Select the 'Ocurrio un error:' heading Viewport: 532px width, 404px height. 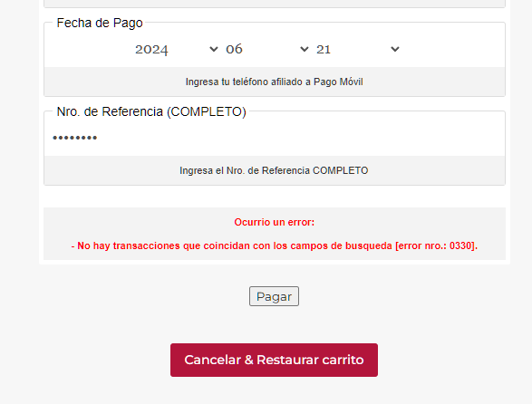pyautogui.click(x=274, y=222)
